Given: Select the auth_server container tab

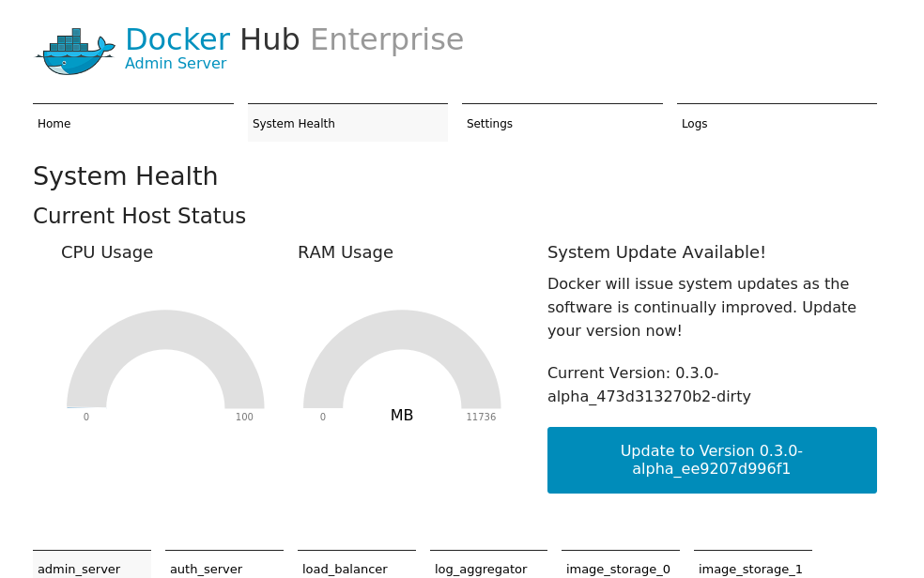Looking at the screenshot, I should [224, 565].
